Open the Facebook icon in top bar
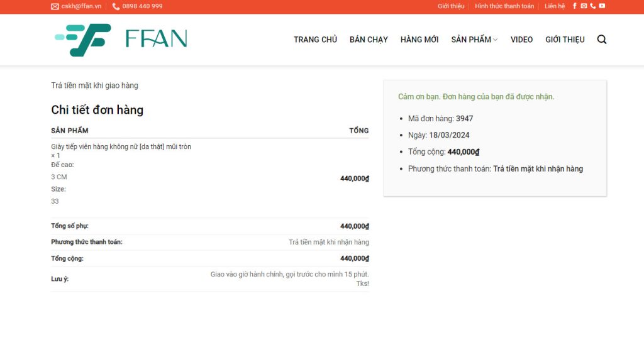Viewport: 644px width, 340px height. (x=575, y=6)
